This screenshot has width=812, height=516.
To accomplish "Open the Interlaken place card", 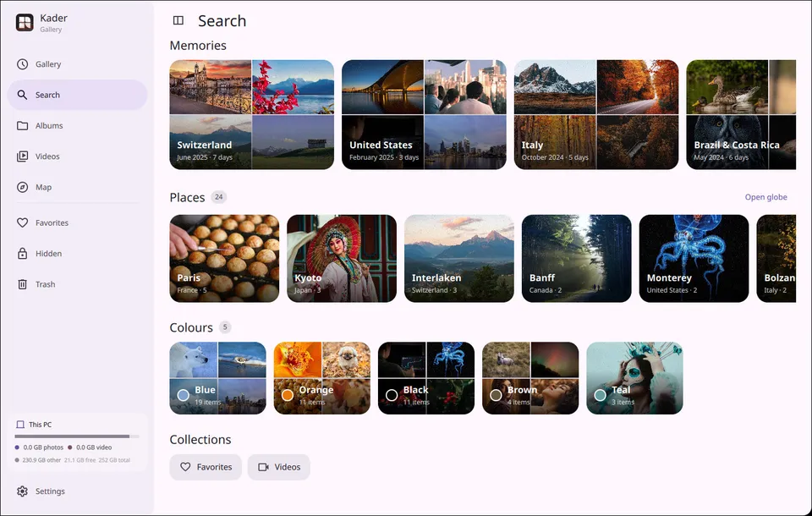I will coord(459,259).
